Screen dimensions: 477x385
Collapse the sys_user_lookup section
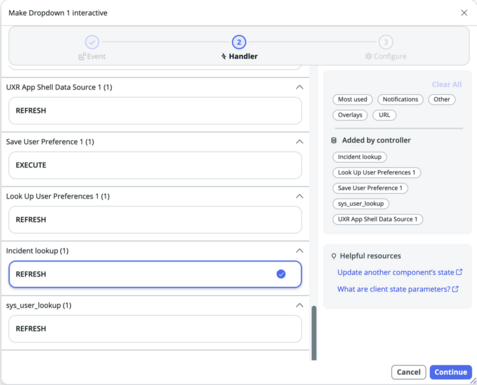299,305
